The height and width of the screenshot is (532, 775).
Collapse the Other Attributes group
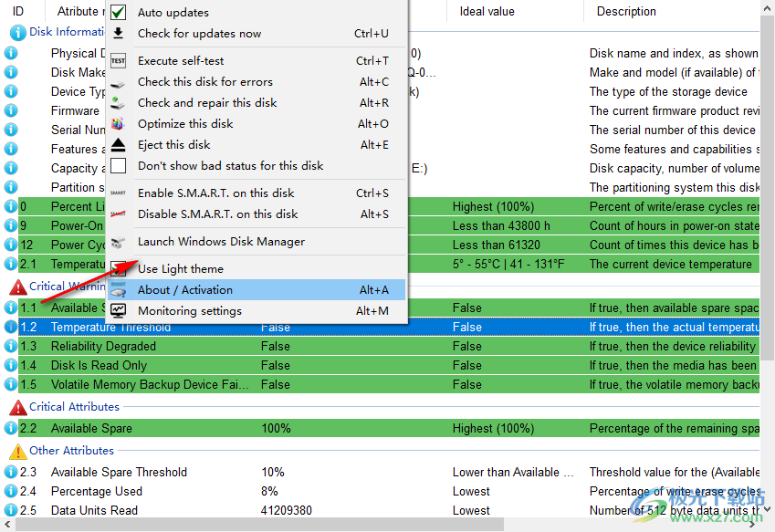click(x=17, y=452)
